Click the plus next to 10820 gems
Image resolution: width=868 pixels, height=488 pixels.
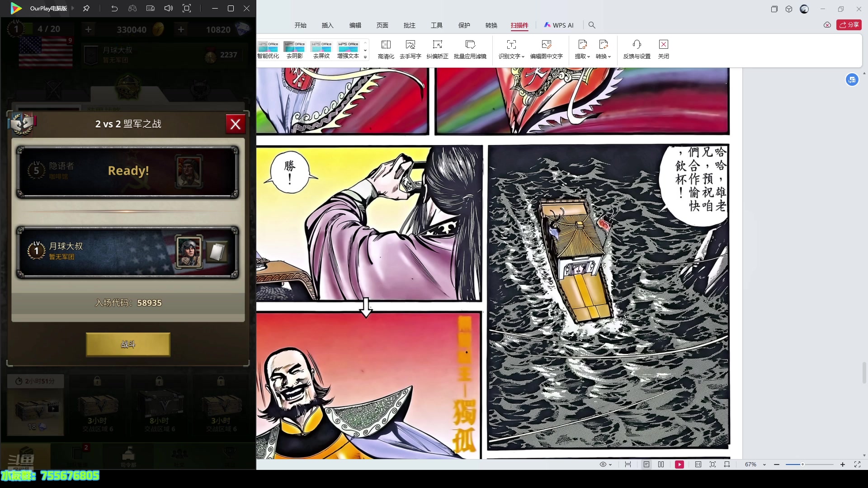coord(181,29)
